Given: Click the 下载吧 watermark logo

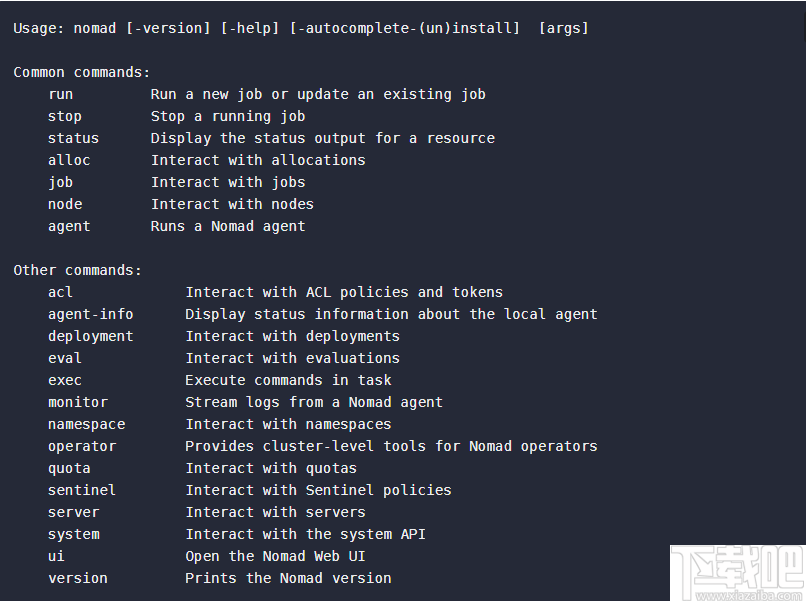Looking at the screenshot, I should 737,567.
